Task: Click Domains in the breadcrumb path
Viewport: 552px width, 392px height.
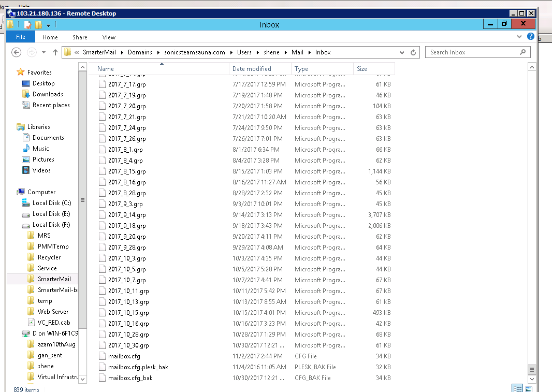Action: pos(140,52)
